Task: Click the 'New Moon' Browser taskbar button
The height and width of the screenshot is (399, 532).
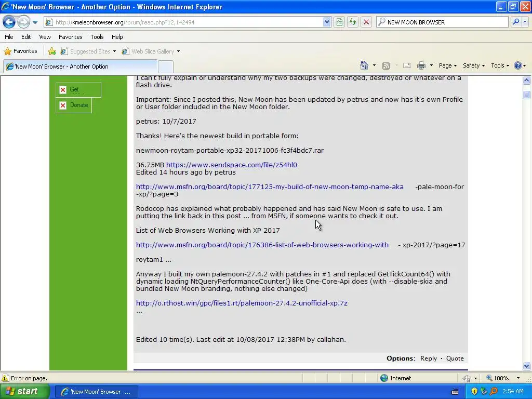Action: pos(96,392)
